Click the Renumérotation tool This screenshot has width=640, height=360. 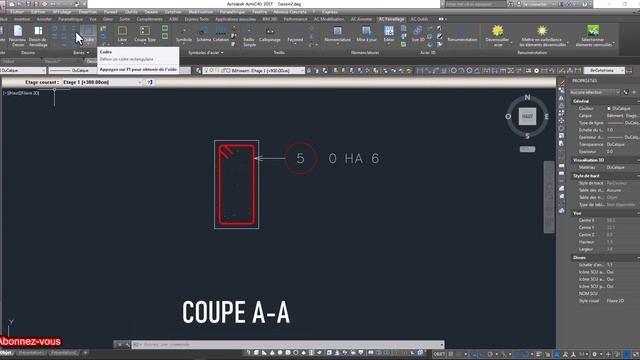pyautogui.click(x=462, y=35)
